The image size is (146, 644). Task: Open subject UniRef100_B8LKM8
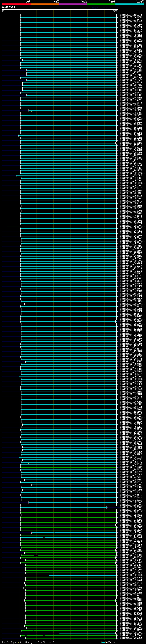(131, 45)
